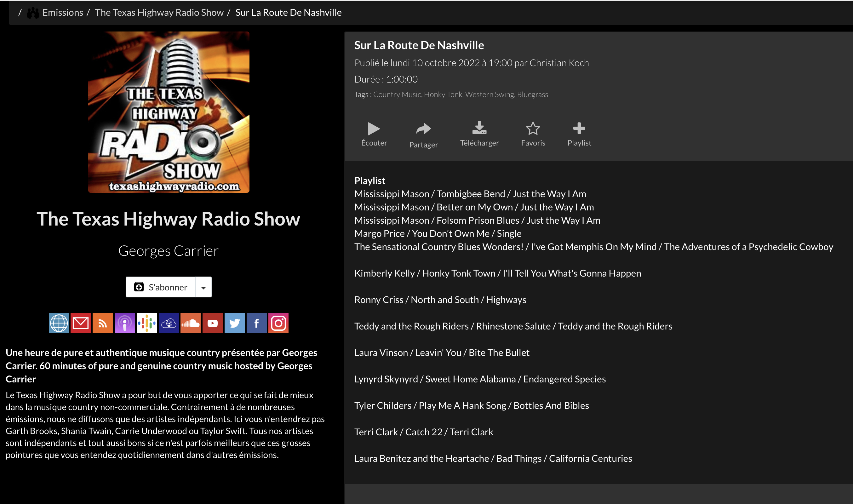Image resolution: width=853 pixels, height=504 pixels.
Task: Open the Country Music tag
Action: point(397,94)
